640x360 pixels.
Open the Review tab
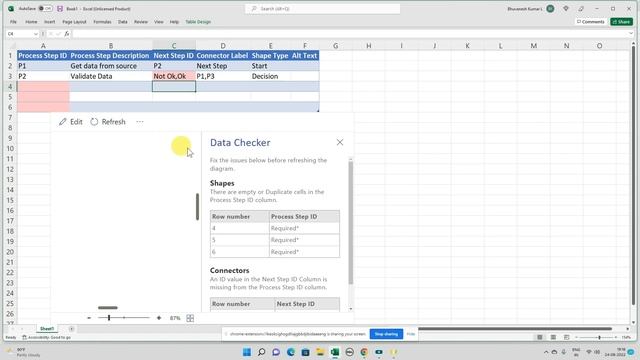point(141,22)
